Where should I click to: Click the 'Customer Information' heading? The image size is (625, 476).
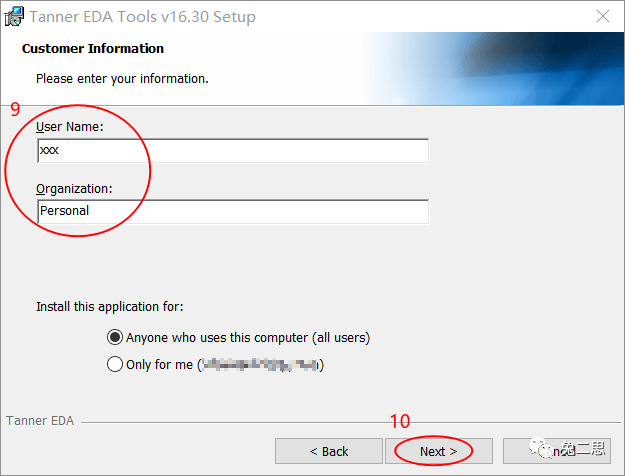coord(93,48)
